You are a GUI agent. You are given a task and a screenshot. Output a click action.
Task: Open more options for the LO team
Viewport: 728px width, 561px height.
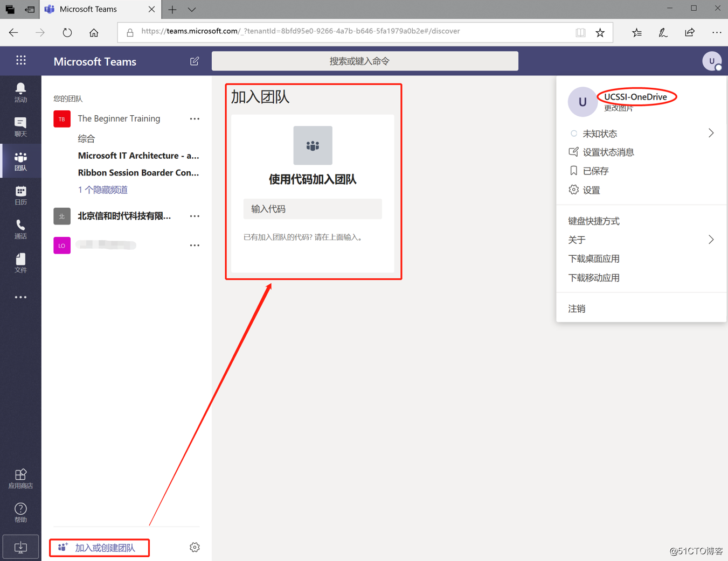pos(195,246)
